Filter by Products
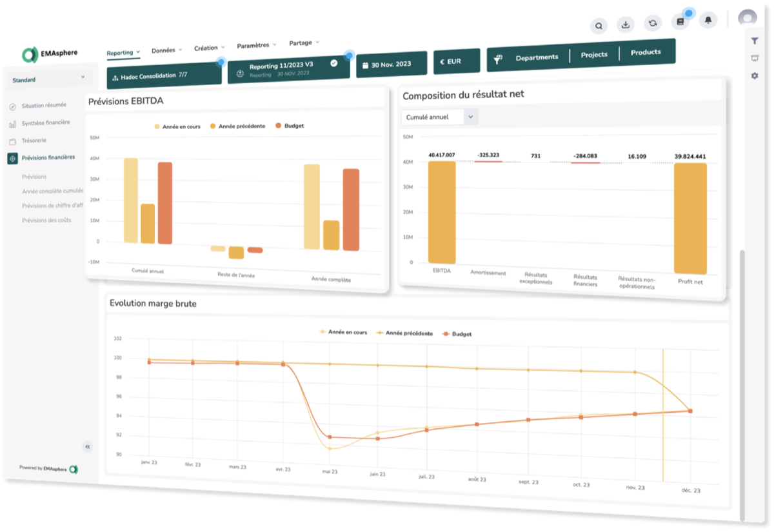This screenshot has height=532, width=774. [646, 52]
